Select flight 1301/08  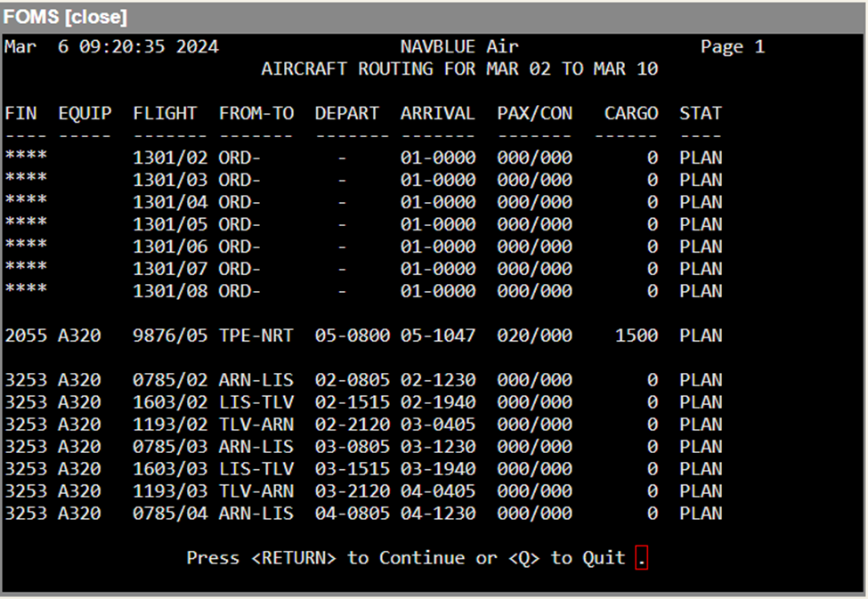(170, 291)
